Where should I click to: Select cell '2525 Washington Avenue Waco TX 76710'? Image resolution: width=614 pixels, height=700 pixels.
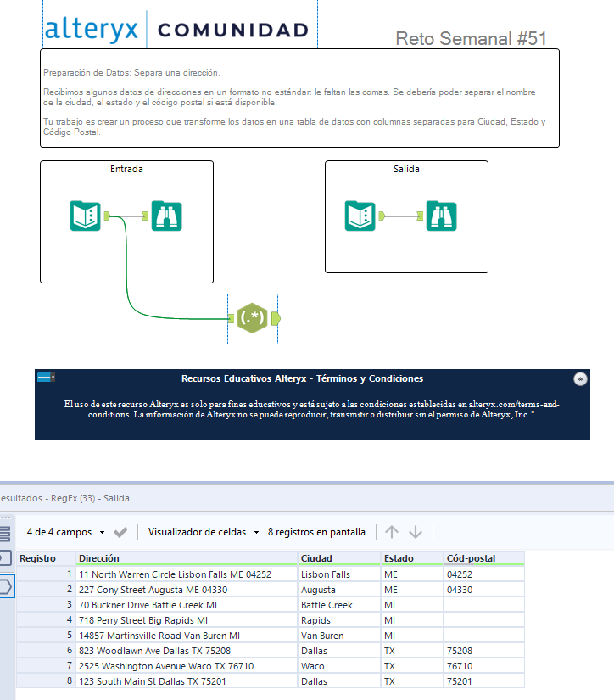pyautogui.click(x=187, y=666)
